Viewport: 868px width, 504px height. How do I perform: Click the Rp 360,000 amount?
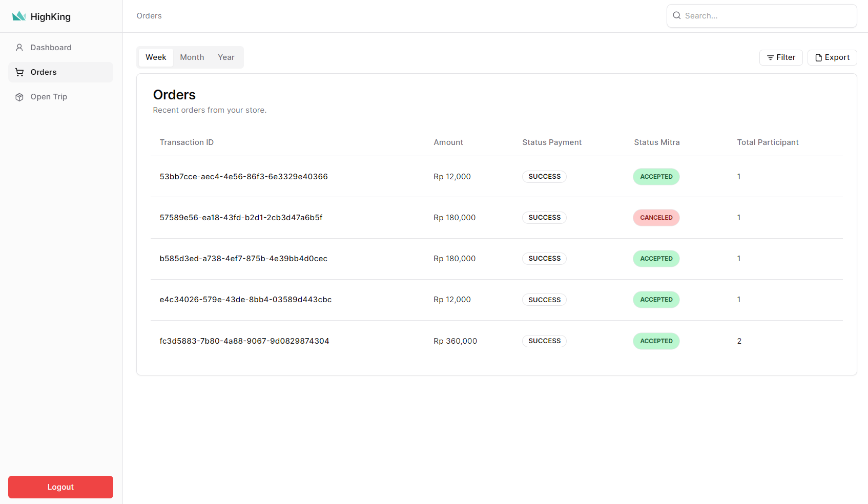(x=455, y=341)
